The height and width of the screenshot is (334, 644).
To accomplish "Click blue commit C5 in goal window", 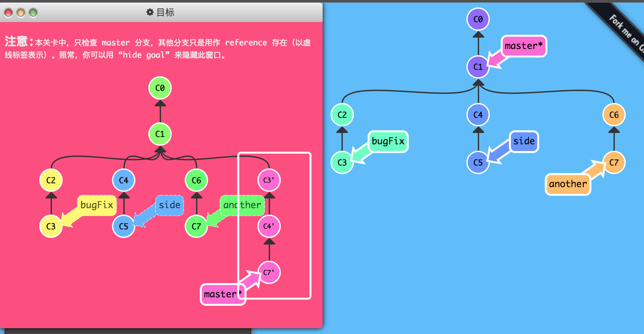I will (x=124, y=226).
